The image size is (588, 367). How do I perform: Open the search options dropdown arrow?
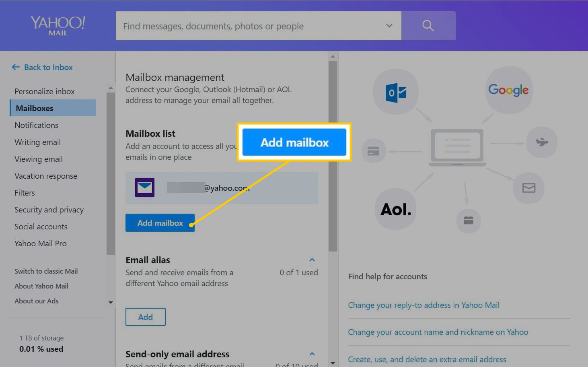click(x=389, y=26)
